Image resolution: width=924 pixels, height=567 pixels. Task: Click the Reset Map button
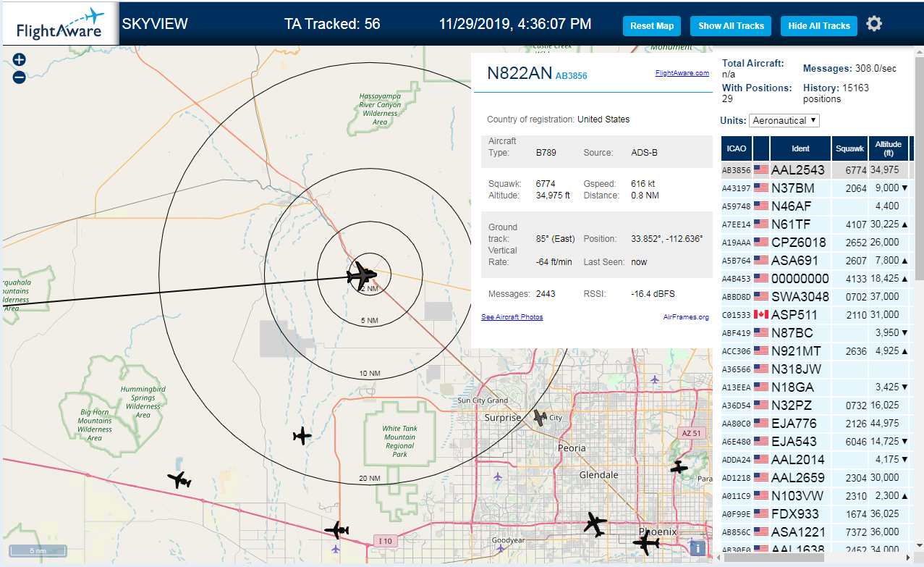pyautogui.click(x=652, y=25)
